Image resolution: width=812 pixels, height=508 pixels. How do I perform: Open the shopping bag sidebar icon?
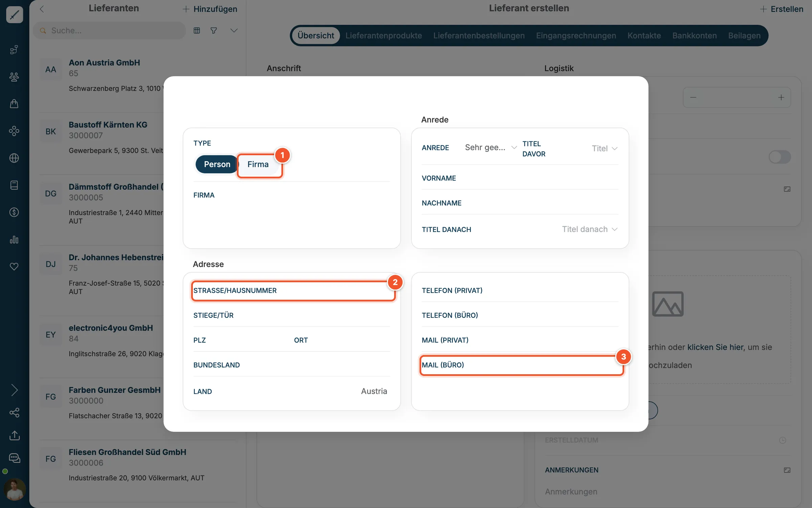(x=14, y=104)
